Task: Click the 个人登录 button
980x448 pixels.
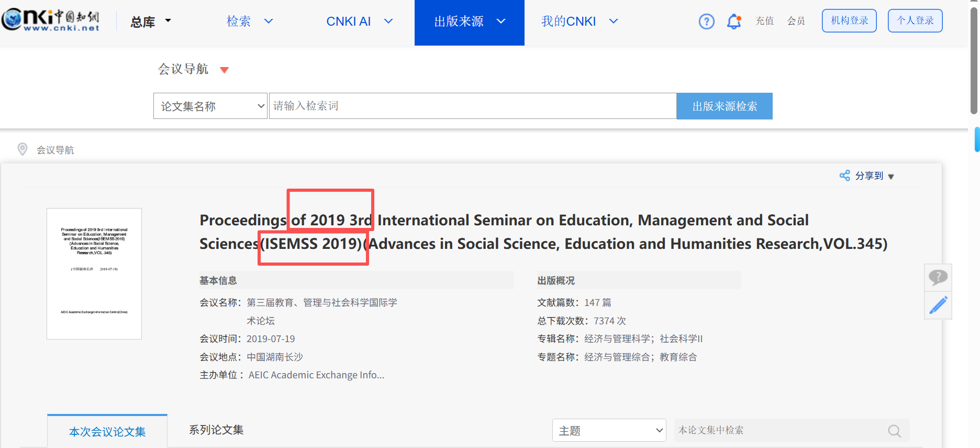Action: 915,21
